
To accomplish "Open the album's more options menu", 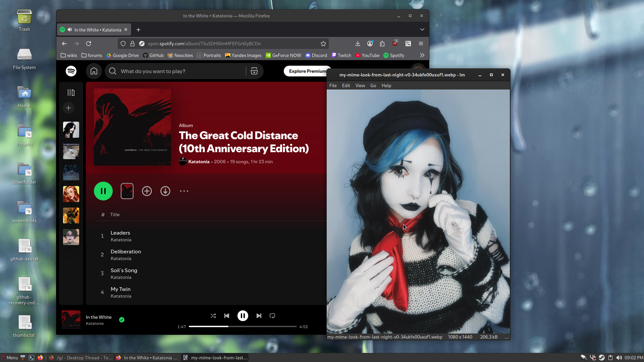I will [x=184, y=191].
